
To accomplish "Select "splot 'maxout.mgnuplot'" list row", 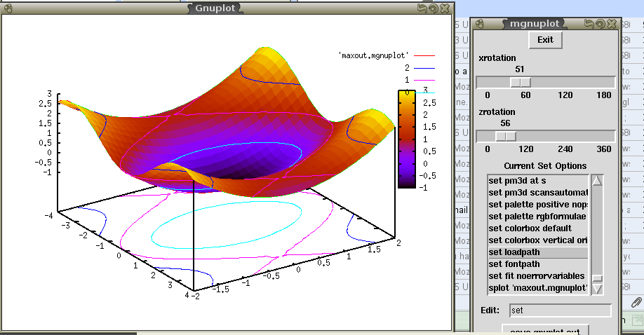I will coord(538,288).
